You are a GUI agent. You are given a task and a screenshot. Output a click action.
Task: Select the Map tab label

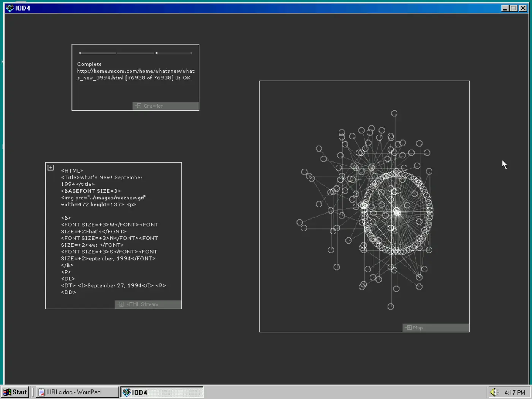418,328
